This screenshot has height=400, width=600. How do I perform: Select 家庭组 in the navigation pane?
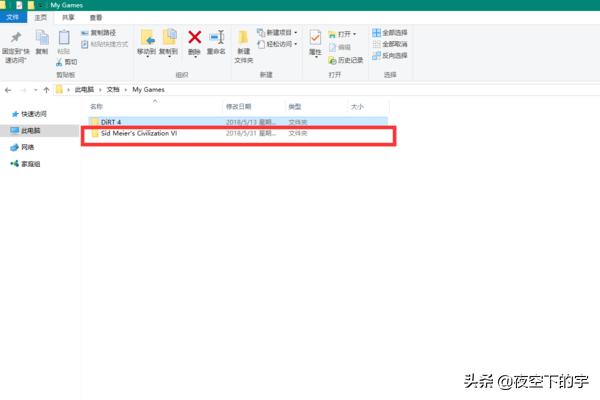pos(26,164)
